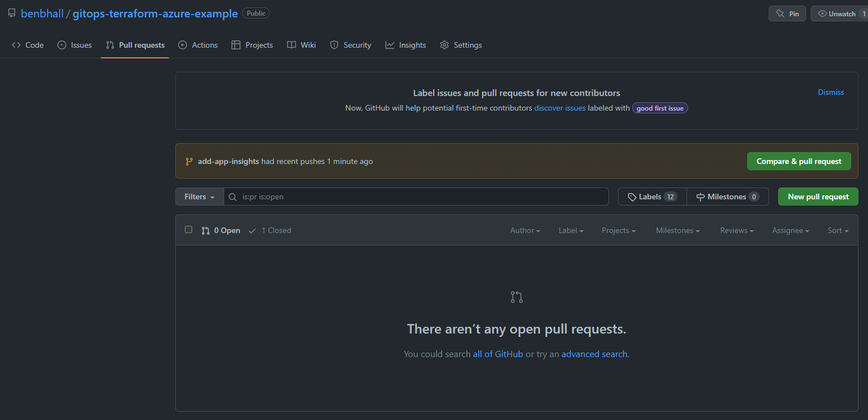Click the branch icon beside add-app-insights
Viewport: 868px width, 420px height.
[x=189, y=161]
